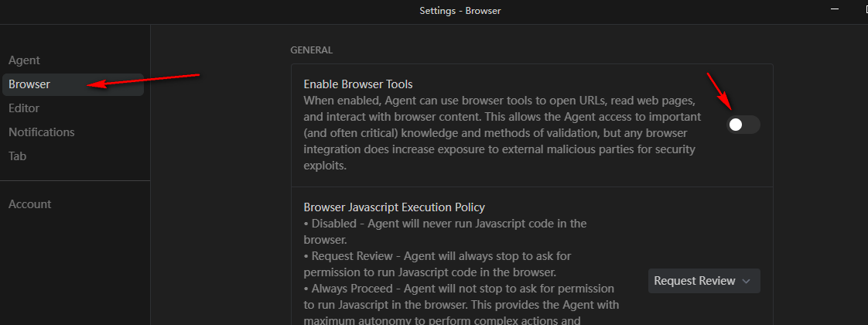Open the Account settings page

(x=30, y=204)
